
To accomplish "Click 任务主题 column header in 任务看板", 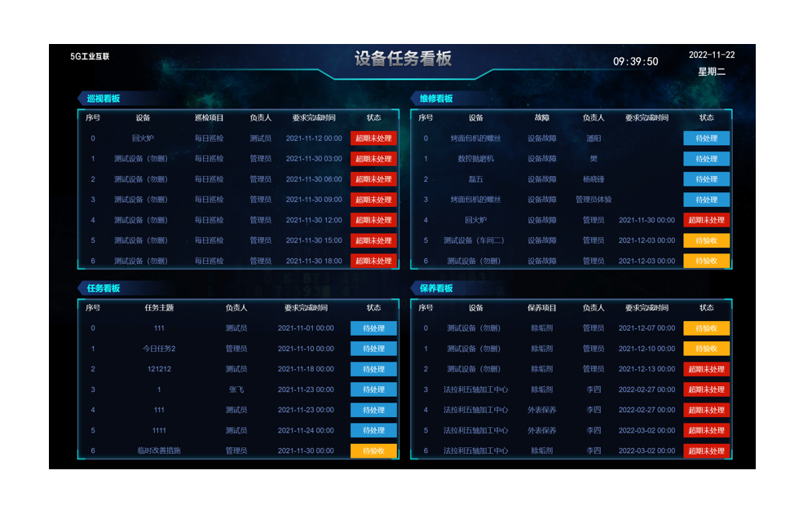I will coord(159,308).
